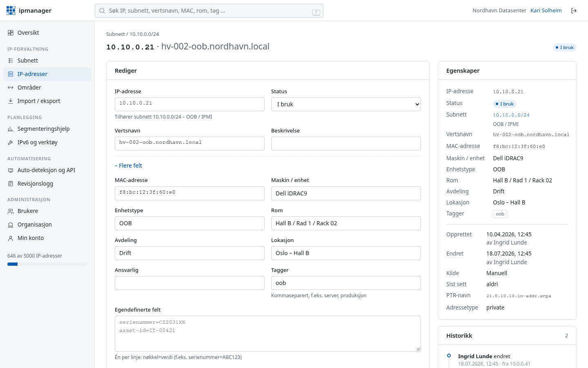Click the Rom input field
Screen dimensions: 588x368
346,223
